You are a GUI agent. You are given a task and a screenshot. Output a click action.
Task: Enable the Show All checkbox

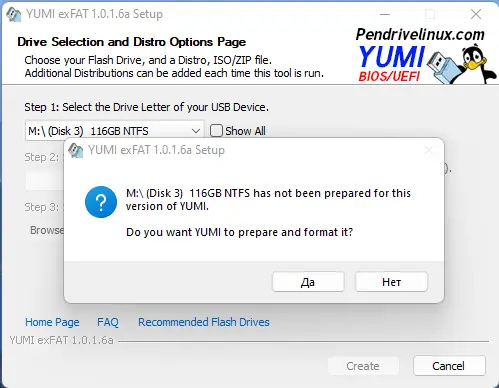point(216,131)
